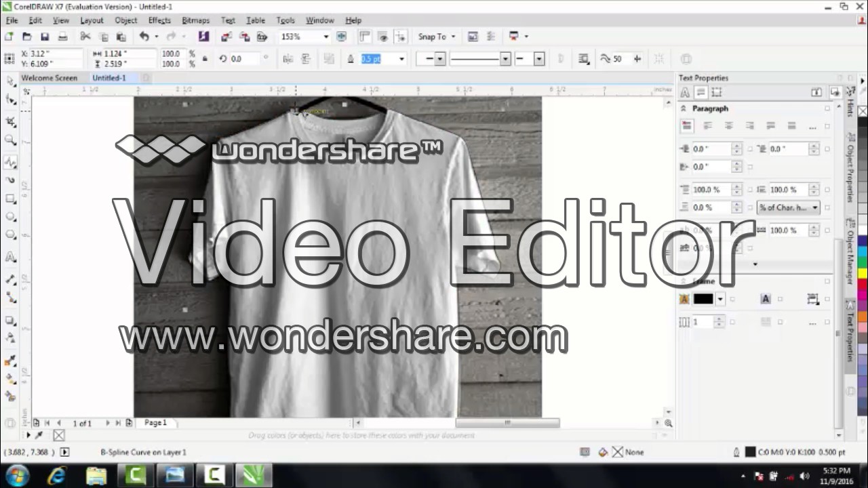Open Windows Explorer folder in the taskbar
The image size is (868, 488).
pos(96,475)
